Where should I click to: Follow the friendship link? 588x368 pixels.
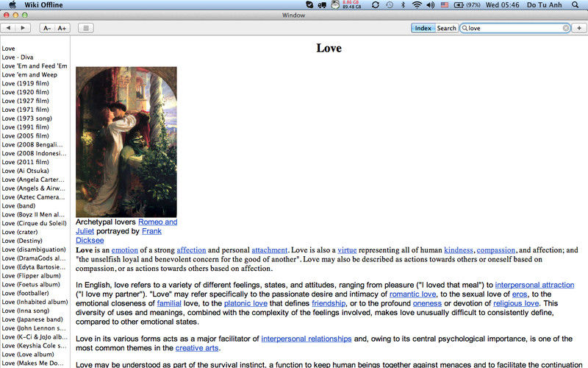pos(329,303)
